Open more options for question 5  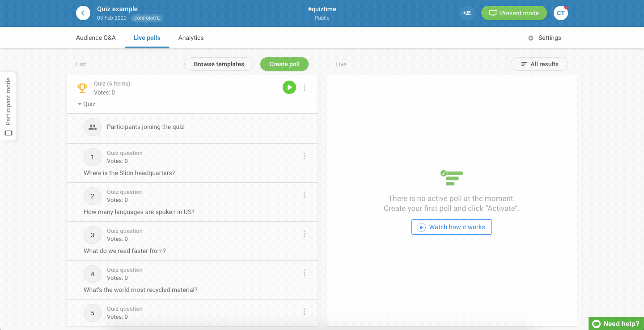pyautogui.click(x=305, y=312)
